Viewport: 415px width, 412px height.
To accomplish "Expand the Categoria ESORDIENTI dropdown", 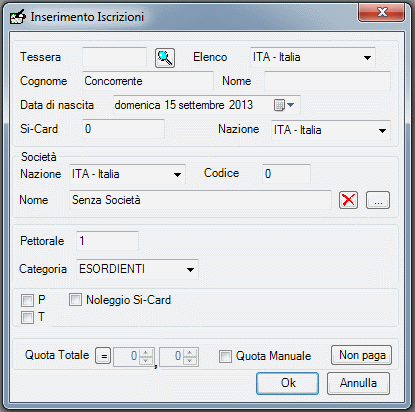I will (137, 269).
